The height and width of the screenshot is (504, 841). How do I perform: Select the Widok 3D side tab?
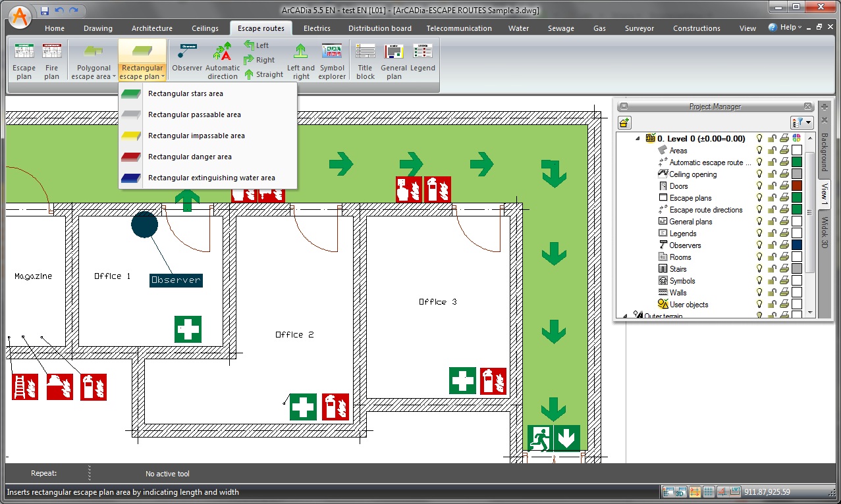[824, 235]
